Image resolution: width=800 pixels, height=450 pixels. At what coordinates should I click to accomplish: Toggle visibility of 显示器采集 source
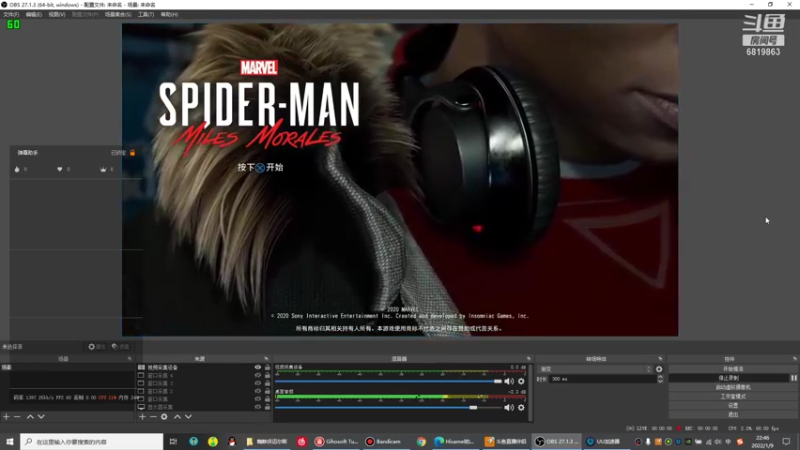tap(258, 407)
